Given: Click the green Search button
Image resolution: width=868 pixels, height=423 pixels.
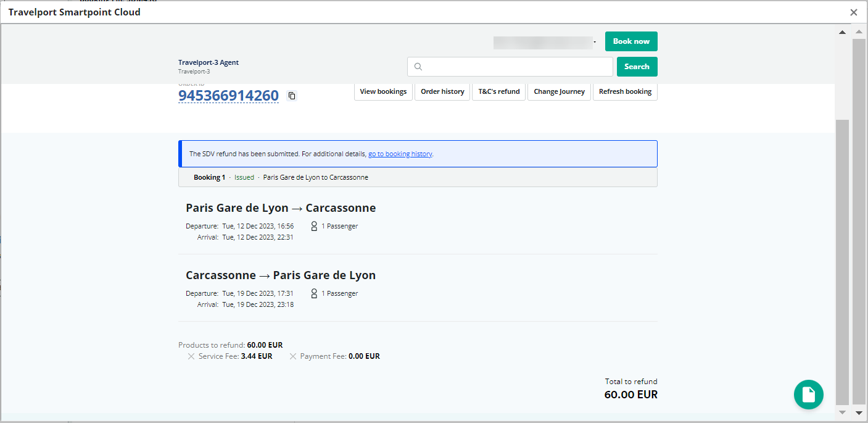Looking at the screenshot, I should (637, 67).
